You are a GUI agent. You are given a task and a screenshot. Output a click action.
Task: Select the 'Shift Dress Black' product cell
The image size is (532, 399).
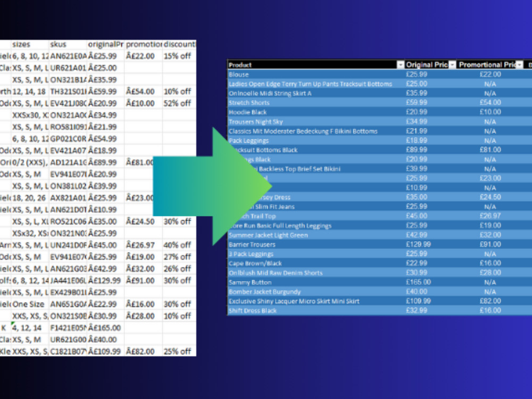click(316, 311)
